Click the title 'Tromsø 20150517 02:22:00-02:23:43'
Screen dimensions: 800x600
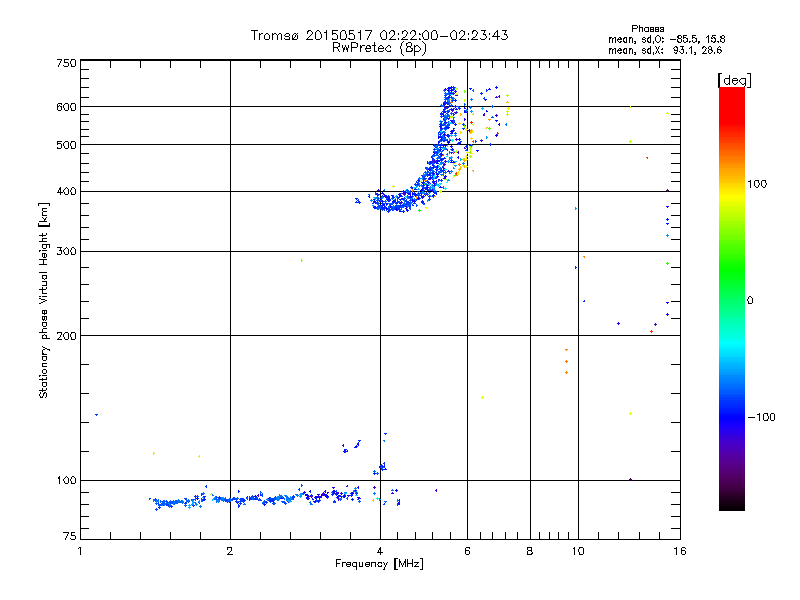[379, 35]
